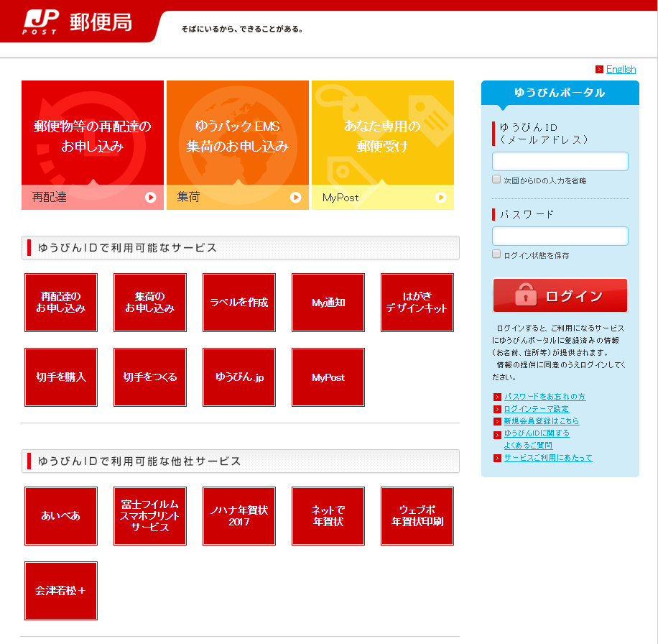Viewport: 658px width, 644px height.
Task: Check 次回からIDの入力を省略 checkbox
Action: 496,180
